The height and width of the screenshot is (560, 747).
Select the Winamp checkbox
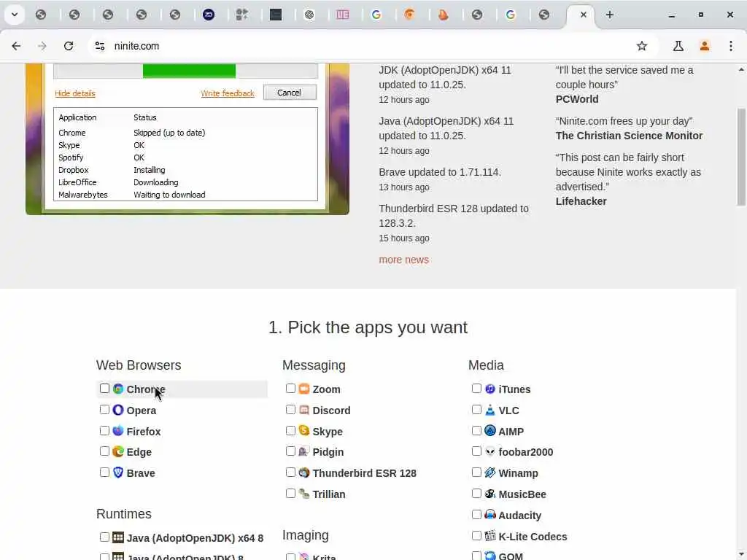coord(476,472)
